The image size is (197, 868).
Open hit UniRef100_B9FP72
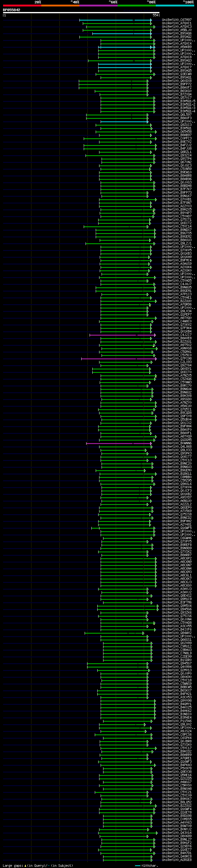click(177, 84)
